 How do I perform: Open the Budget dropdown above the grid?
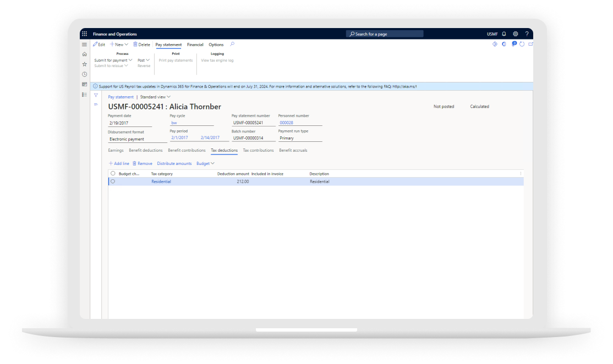pyautogui.click(x=205, y=163)
